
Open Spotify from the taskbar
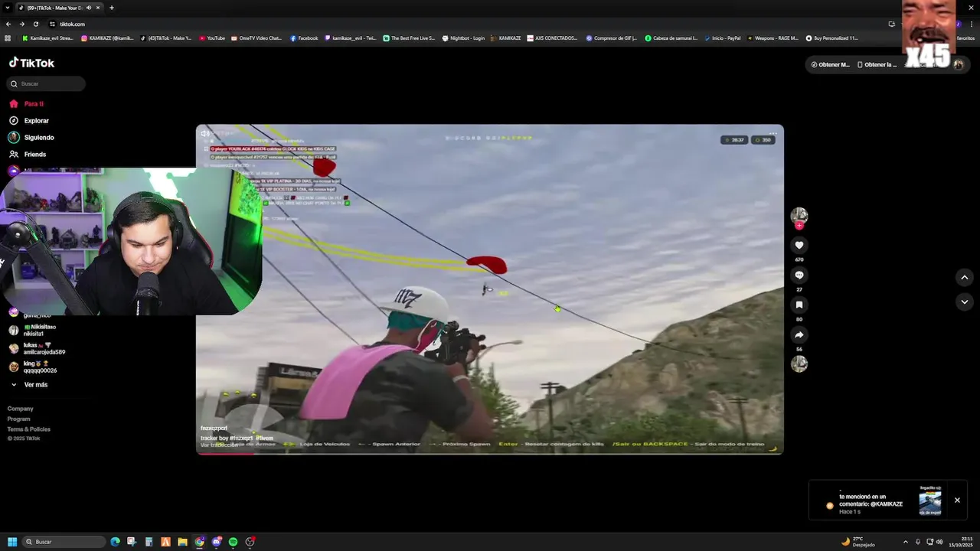tap(233, 542)
